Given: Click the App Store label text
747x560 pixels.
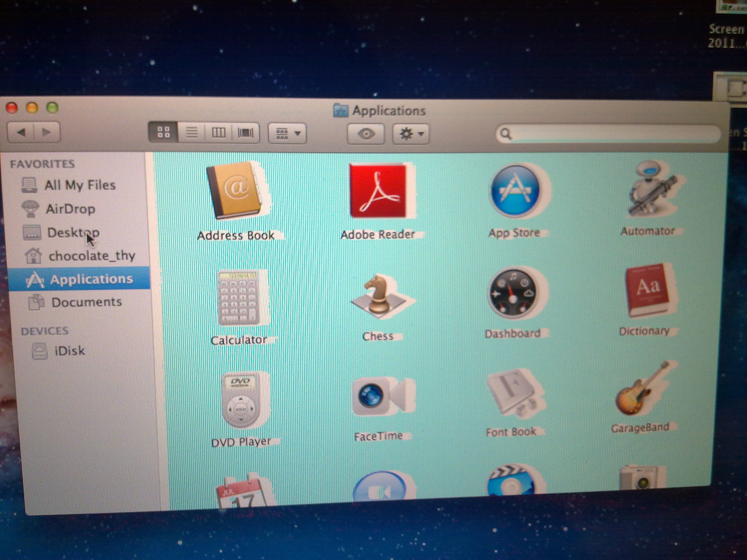Looking at the screenshot, I should tap(514, 233).
